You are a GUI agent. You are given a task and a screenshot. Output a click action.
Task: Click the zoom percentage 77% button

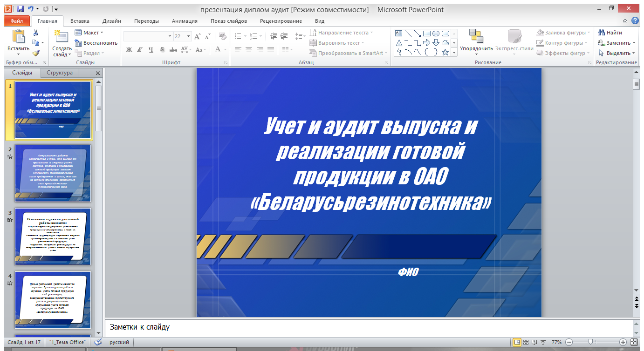(x=556, y=342)
